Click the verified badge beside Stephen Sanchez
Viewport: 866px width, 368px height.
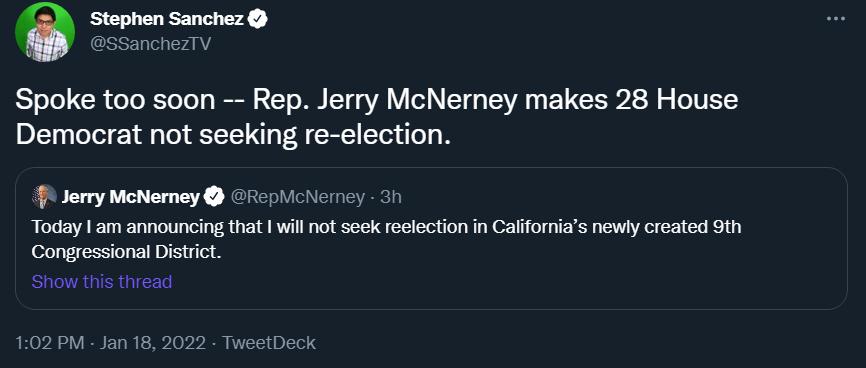tap(258, 19)
